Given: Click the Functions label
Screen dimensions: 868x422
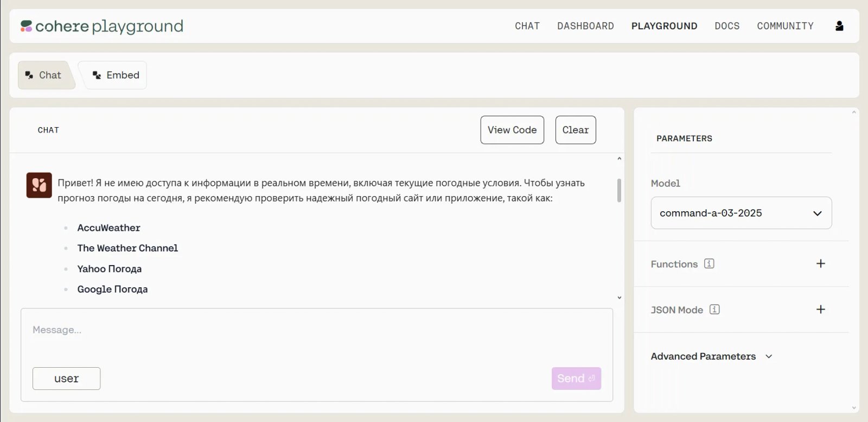Looking at the screenshot, I should (674, 264).
